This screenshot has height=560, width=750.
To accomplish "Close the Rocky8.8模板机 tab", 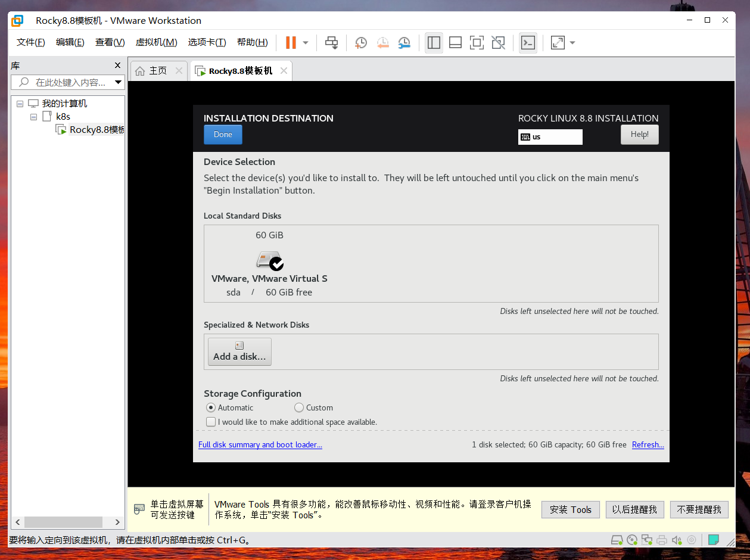I will point(284,71).
